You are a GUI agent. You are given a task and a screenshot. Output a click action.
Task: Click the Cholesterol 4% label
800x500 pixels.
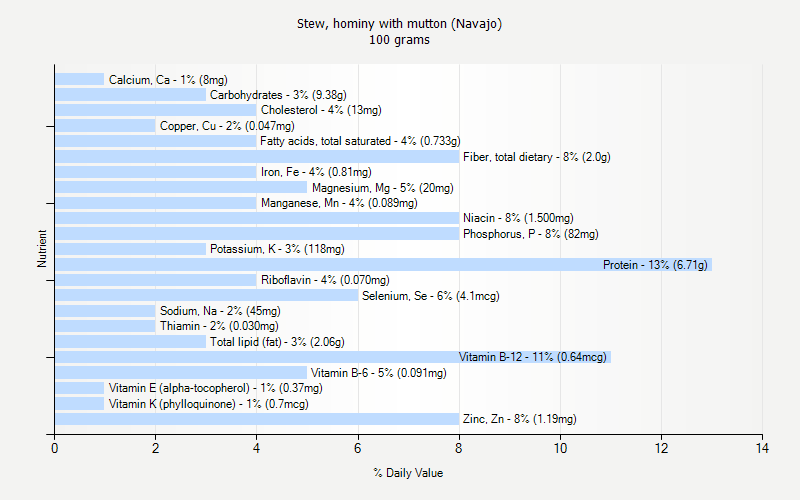click(320, 110)
